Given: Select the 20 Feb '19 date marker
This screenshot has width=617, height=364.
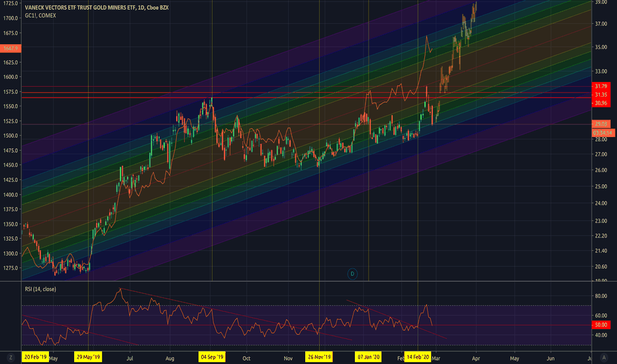Looking at the screenshot, I should click(x=35, y=357).
